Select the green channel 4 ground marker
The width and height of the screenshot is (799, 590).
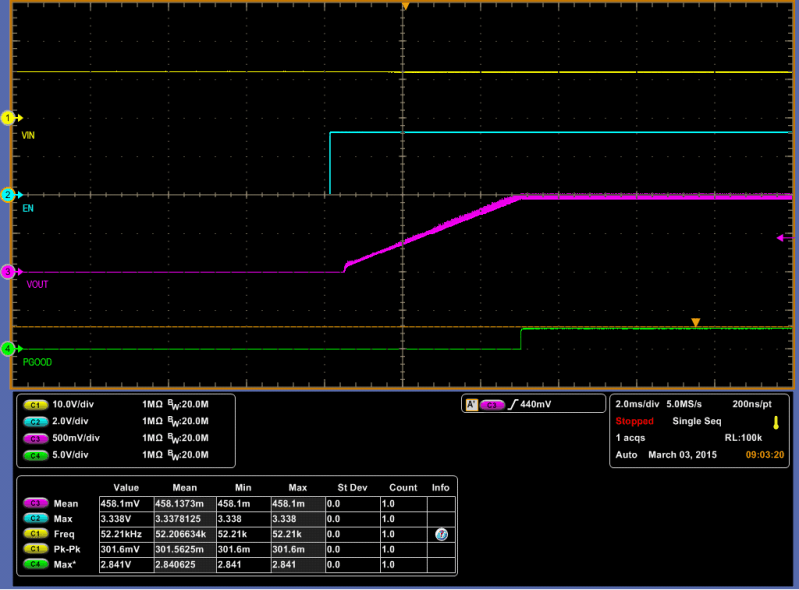point(9,348)
